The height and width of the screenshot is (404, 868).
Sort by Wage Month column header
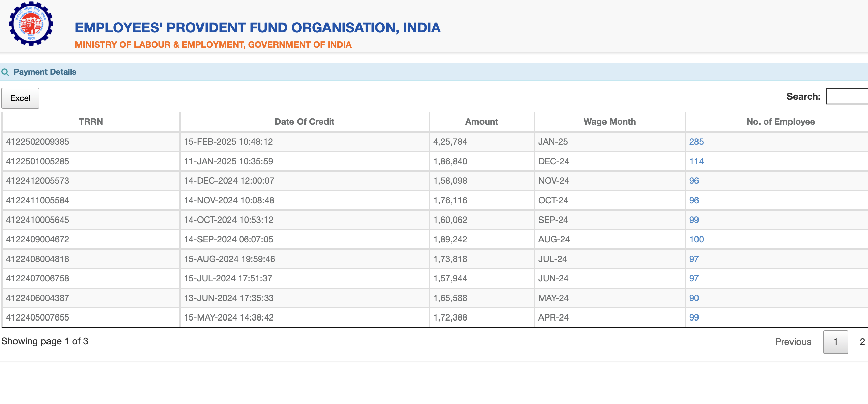pos(610,122)
